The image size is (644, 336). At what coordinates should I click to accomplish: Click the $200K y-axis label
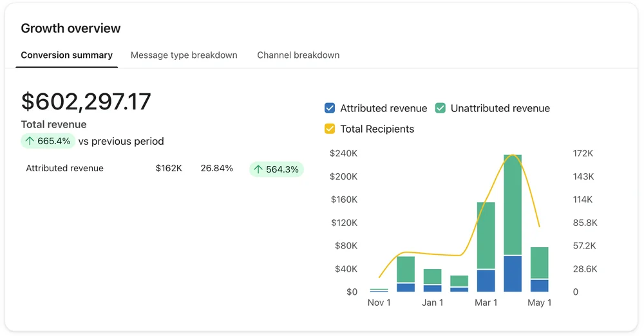(x=343, y=176)
